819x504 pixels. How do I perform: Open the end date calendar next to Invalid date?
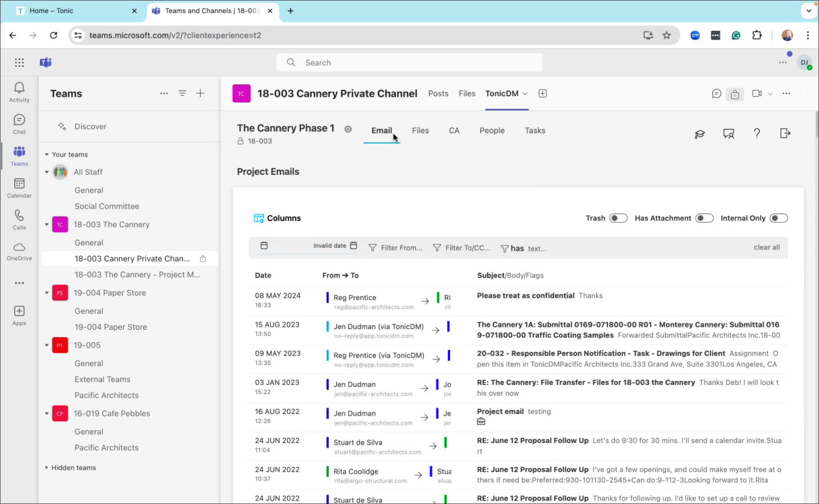click(x=353, y=245)
